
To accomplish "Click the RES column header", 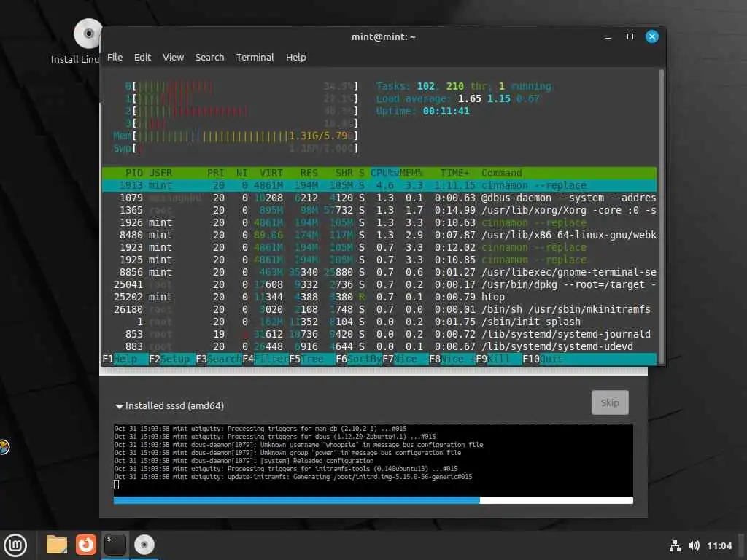I will pyautogui.click(x=309, y=173).
